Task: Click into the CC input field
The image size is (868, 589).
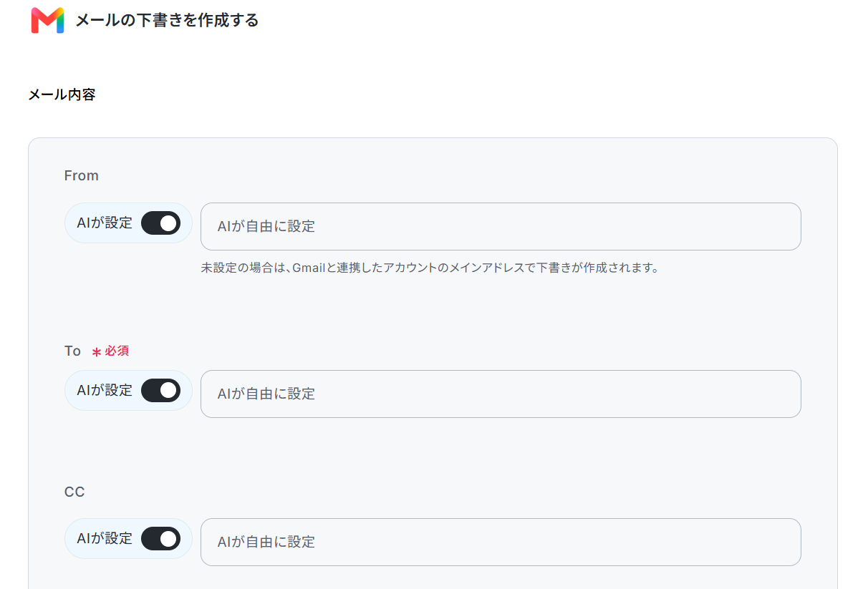Action: [501, 542]
